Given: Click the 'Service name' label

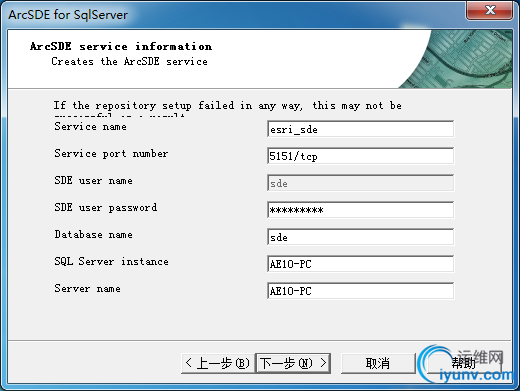Looking at the screenshot, I should coord(90,127).
